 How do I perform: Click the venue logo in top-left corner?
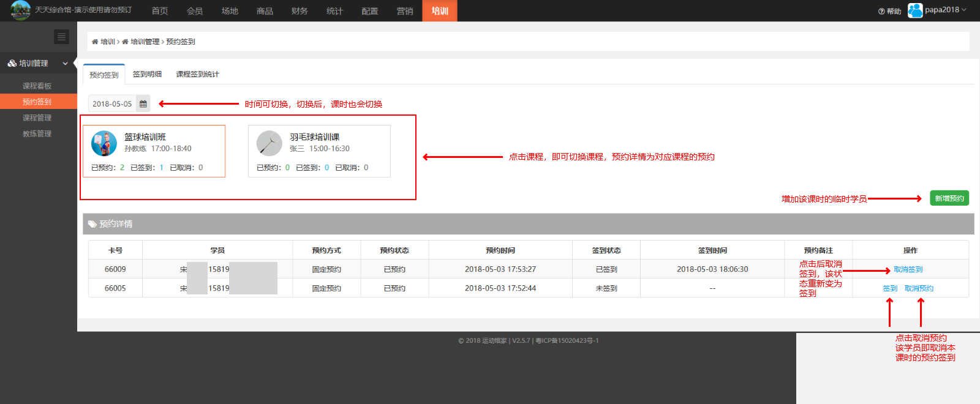pyautogui.click(x=20, y=10)
